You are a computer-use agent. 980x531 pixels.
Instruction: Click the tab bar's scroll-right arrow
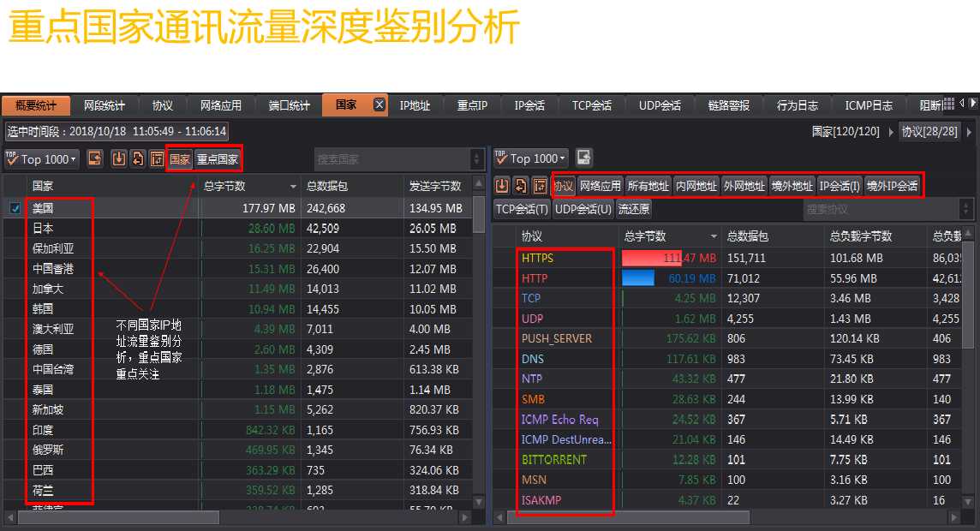(x=972, y=103)
